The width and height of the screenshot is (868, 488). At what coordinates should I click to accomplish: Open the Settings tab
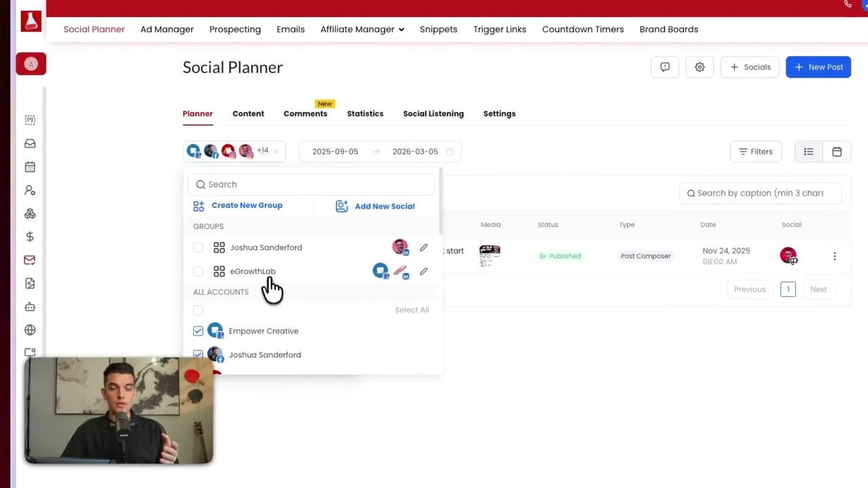(x=499, y=114)
